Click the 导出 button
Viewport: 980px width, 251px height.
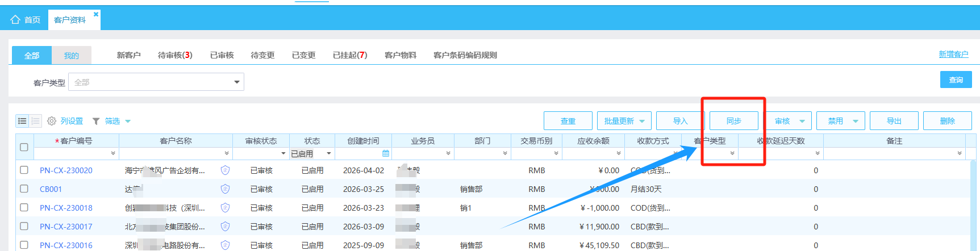(894, 121)
